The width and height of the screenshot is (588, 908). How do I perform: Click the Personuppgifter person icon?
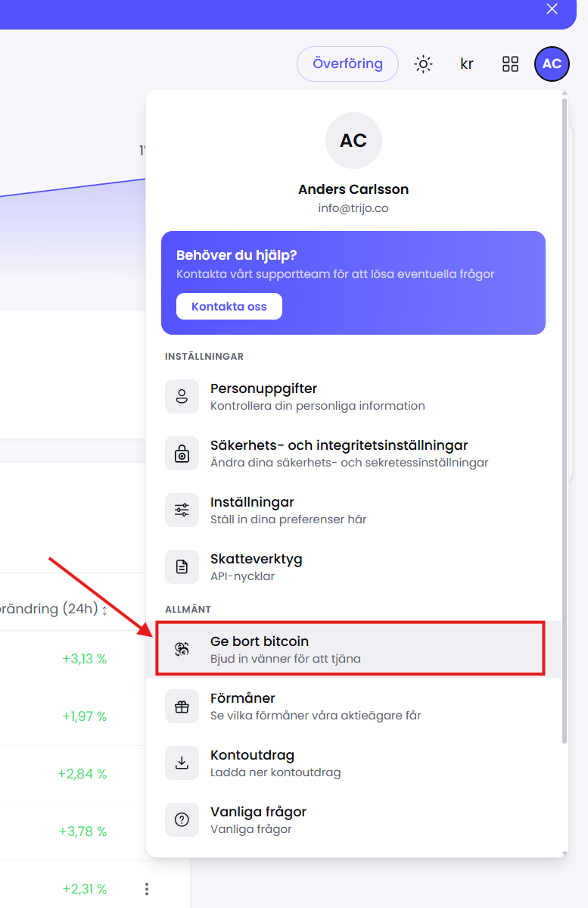[182, 397]
